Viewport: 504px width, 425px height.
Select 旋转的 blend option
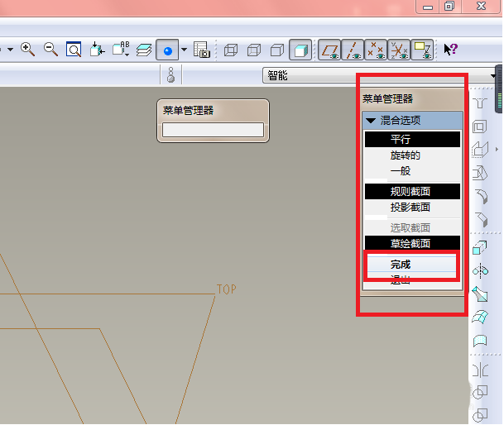[412, 155]
